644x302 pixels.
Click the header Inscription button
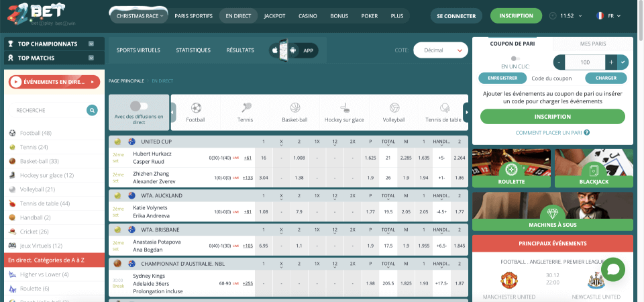click(516, 15)
